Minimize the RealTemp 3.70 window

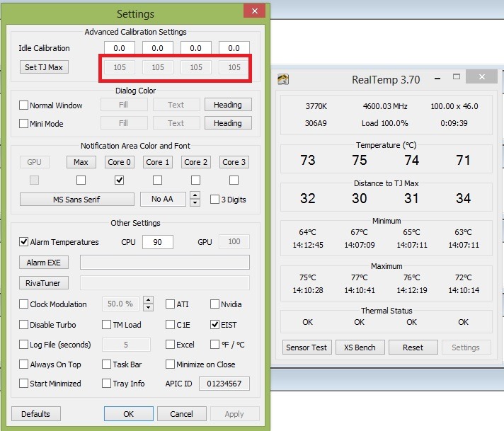(x=437, y=79)
